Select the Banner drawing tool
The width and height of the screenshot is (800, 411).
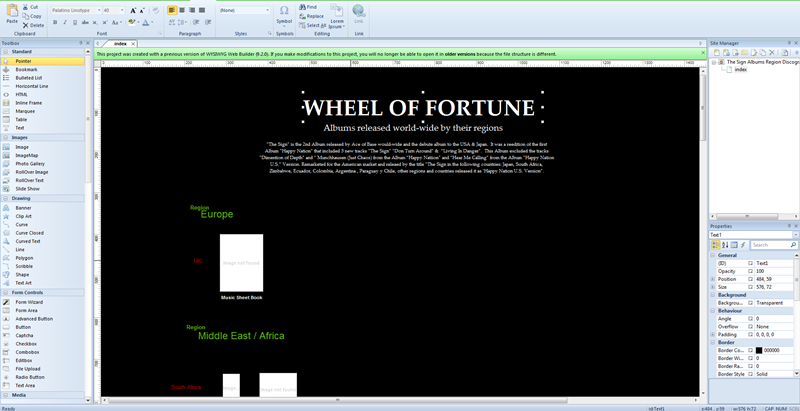(23, 208)
